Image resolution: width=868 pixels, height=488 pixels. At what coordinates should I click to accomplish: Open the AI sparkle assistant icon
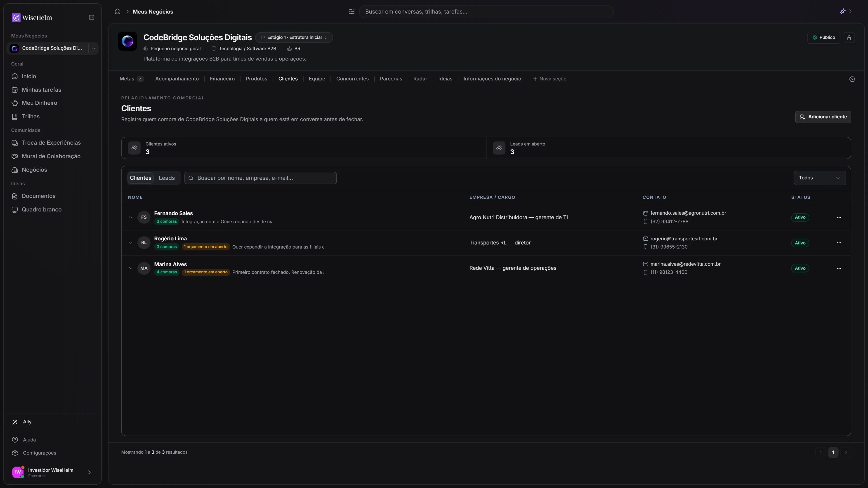tap(842, 12)
